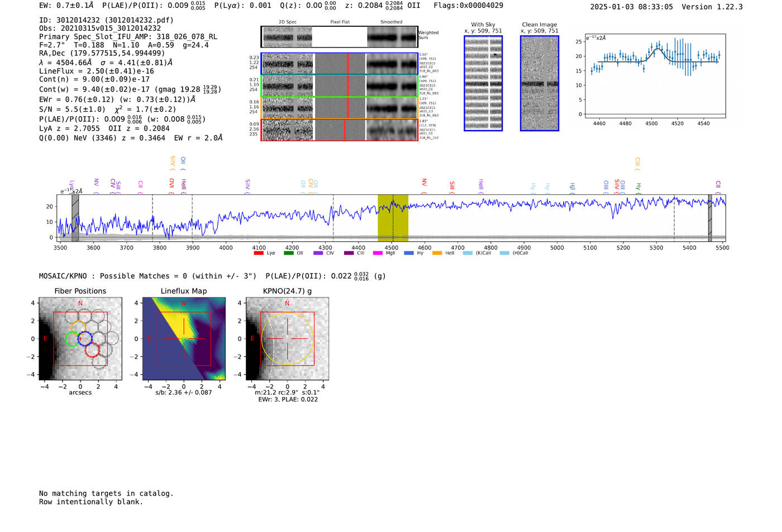Click the KPNO(24.7) g image cutout
This screenshot has height=532, width=782.
pos(287,339)
